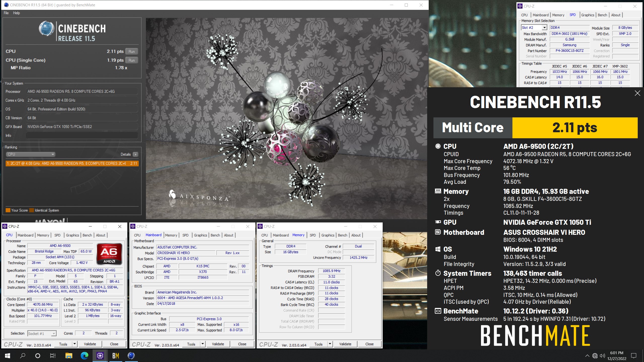Open network globe tray icon
The image size is (644, 362).
(595, 356)
